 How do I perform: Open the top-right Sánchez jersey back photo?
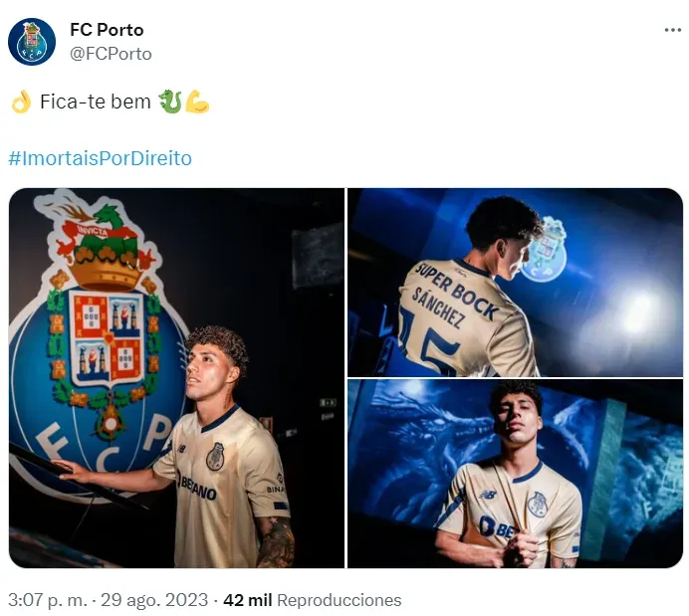coord(515,282)
